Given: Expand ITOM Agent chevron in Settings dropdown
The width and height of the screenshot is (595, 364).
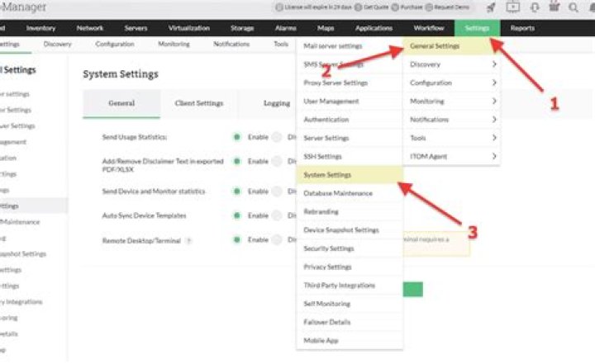Looking at the screenshot, I should click(494, 156).
